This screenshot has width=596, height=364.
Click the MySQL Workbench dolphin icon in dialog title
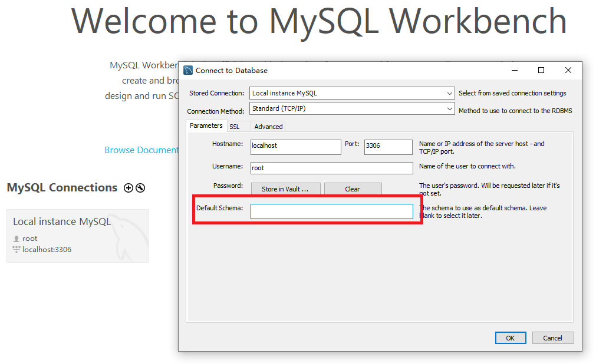click(188, 70)
